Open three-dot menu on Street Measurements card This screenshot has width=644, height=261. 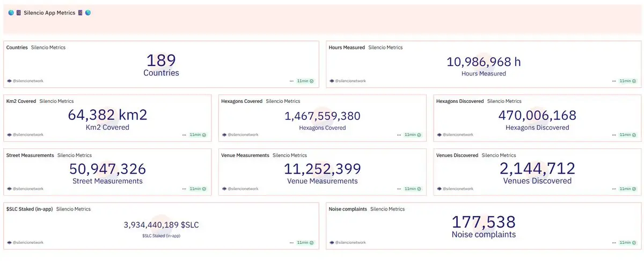point(184,189)
